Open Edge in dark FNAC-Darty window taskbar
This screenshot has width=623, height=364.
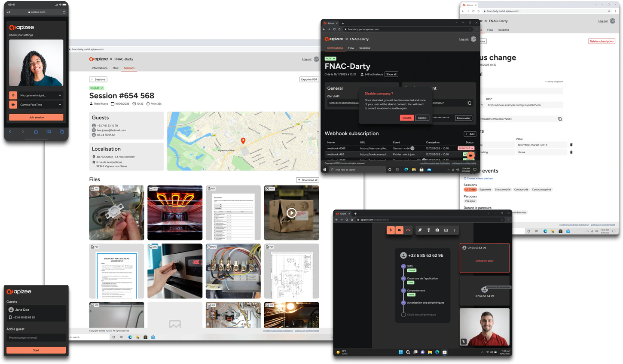pos(406,170)
